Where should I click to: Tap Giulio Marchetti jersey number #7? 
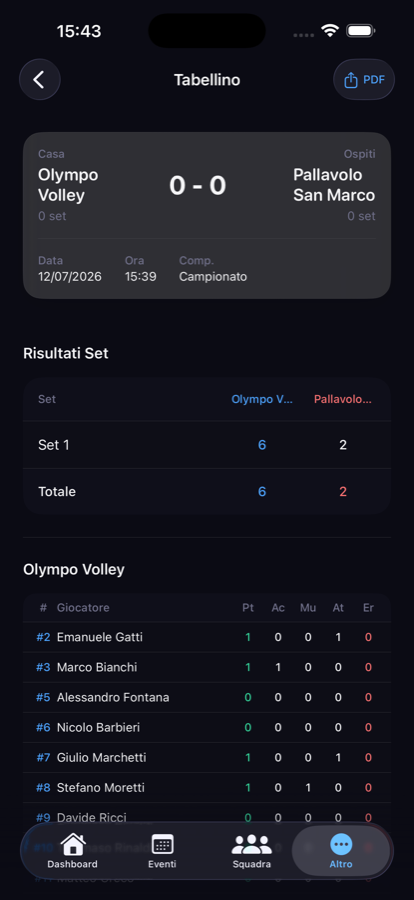coord(43,758)
